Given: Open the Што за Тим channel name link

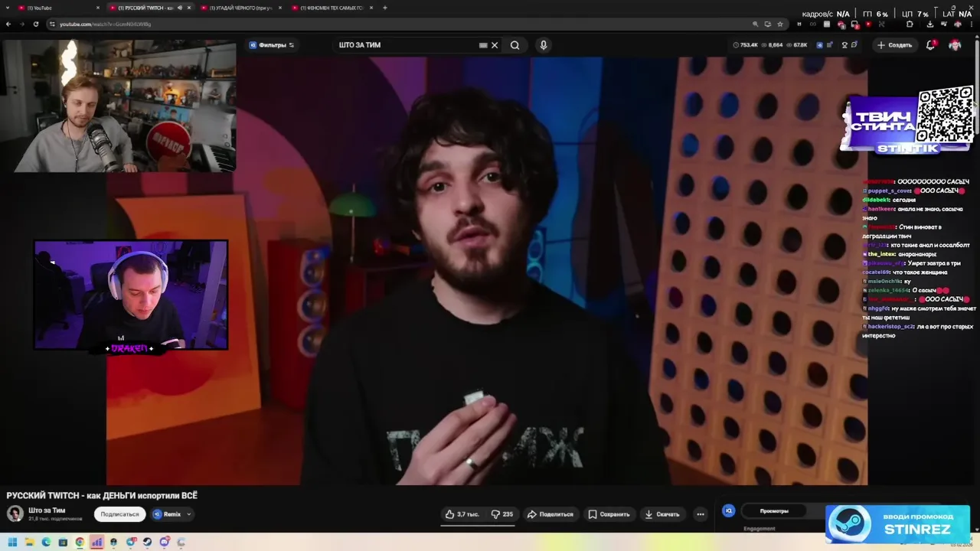Looking at the screenshot, I should click(47, 510).
